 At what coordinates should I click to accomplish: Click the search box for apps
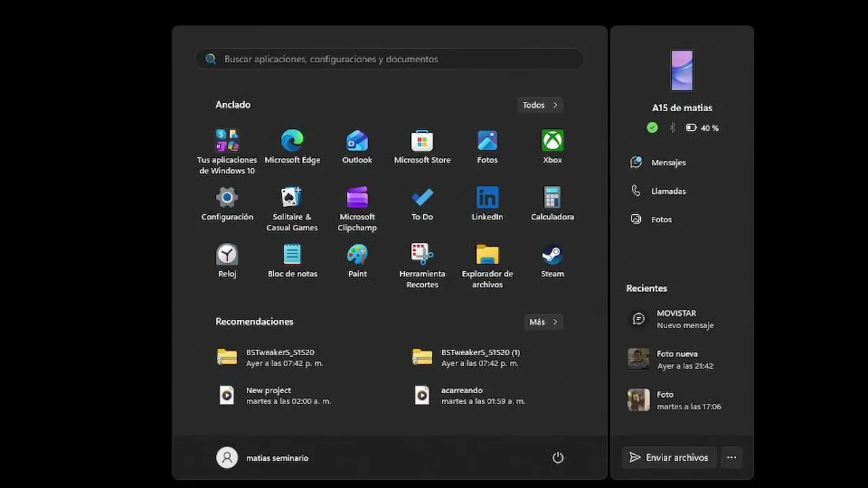click(390, 59)
